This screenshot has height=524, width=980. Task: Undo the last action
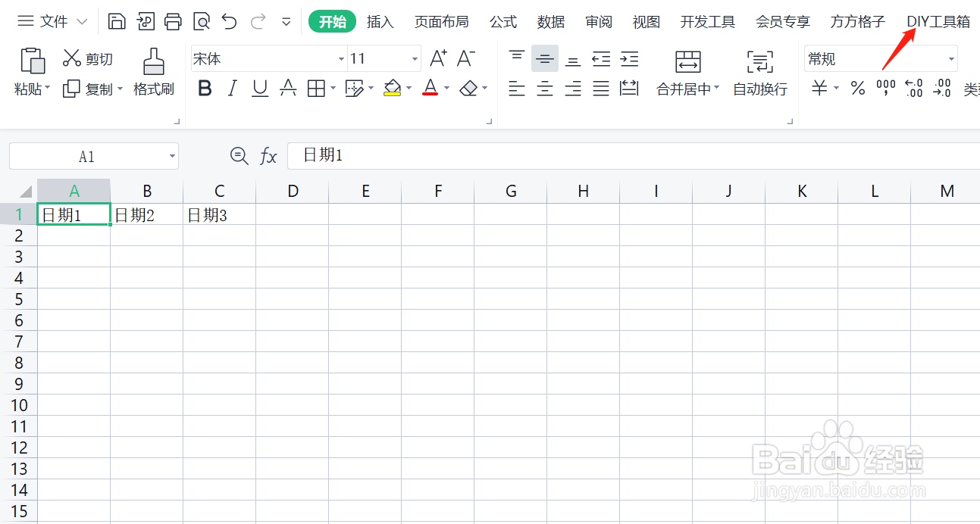coord(229,21)
